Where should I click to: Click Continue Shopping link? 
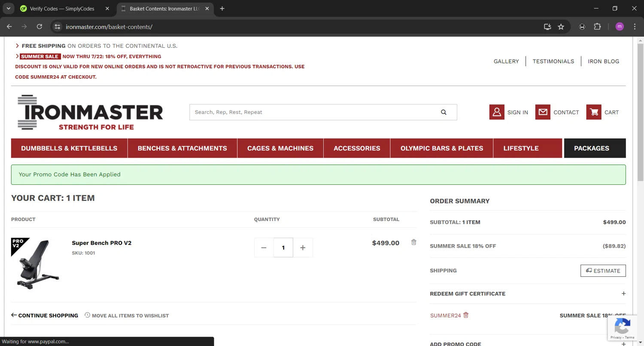(45, 315)
